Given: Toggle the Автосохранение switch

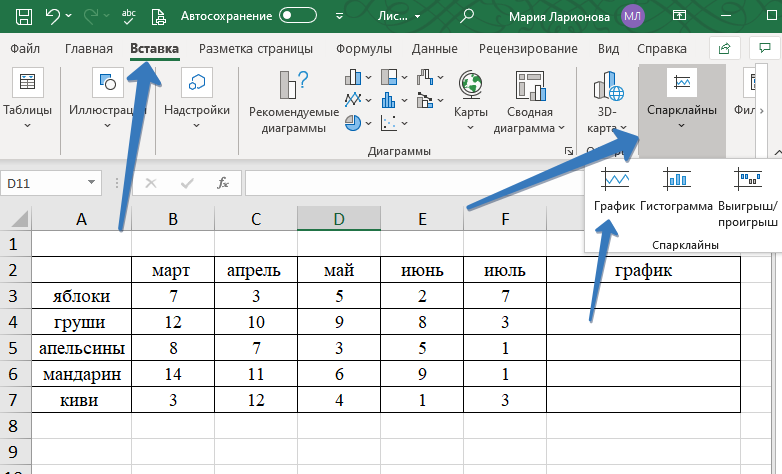Looking at the screenshot, I should (x=298, y=15).
